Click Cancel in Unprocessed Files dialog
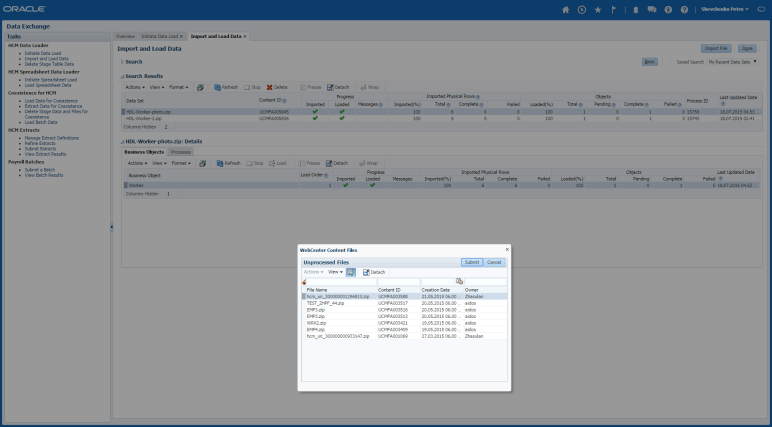The height and width of the screenshot is (427, 772). pyautogui.click(x=494, y=263)
